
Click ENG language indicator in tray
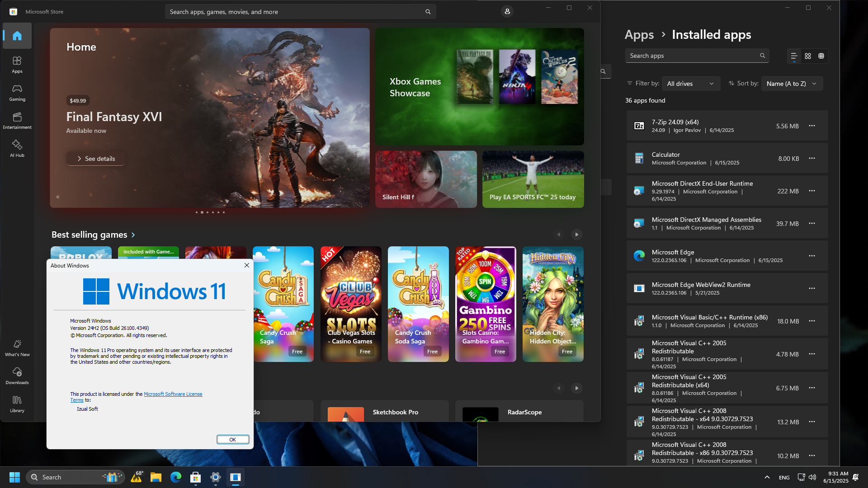pyautogui.click(x=784, y=477)
